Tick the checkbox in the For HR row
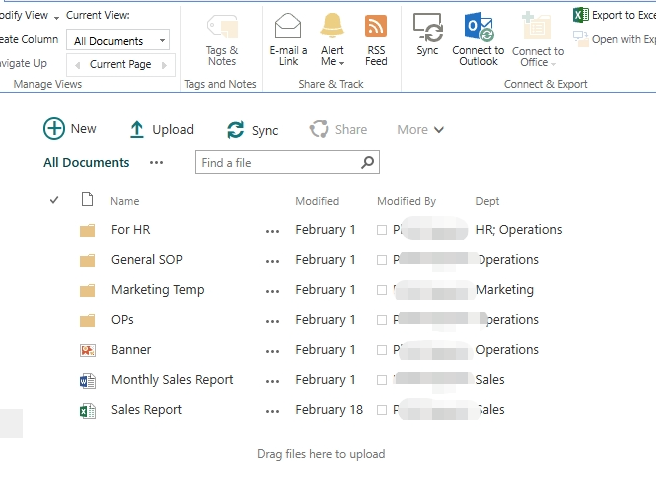656x479 pixels. pyautogui.click(x=382, y=230)
